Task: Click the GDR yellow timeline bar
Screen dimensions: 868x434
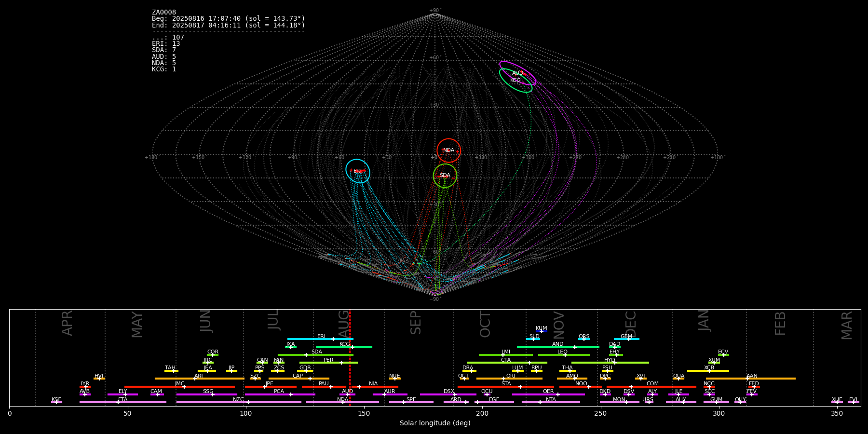Action: point(305,371)
